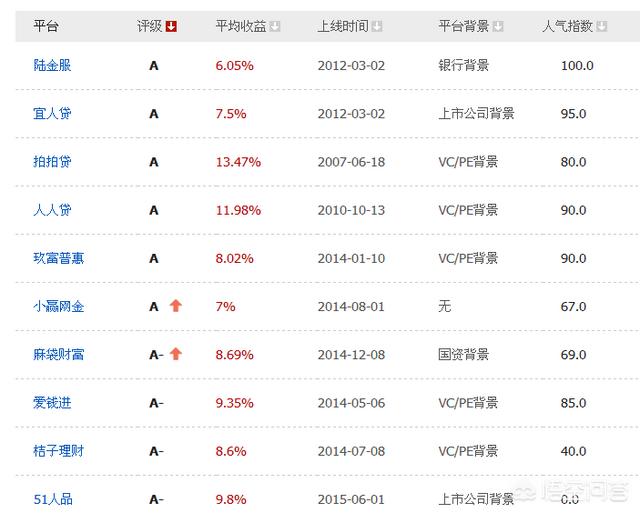This screenshot has width=640, height=513.
Task: Click the up arrow in 小赢网金 row
Action: point(175,306)
